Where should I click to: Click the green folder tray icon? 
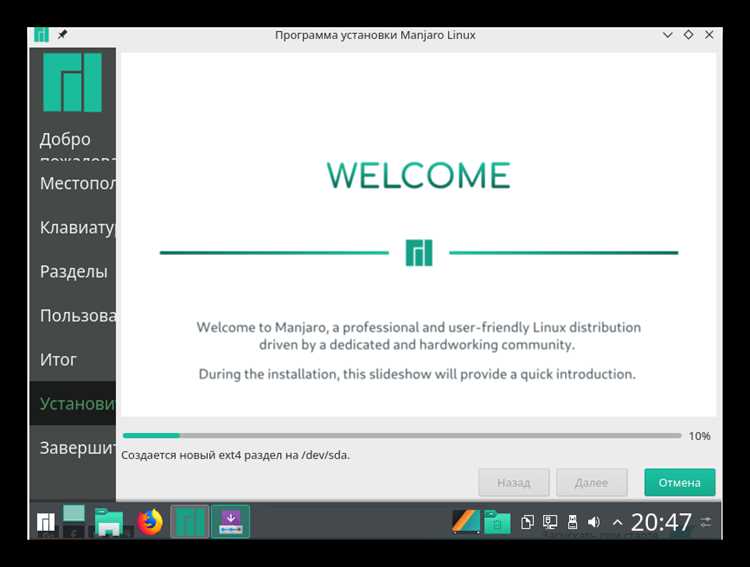pos(497,522)
